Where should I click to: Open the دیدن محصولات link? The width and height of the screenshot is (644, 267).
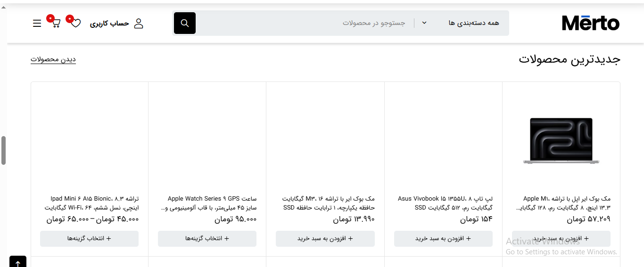(53, 59)
